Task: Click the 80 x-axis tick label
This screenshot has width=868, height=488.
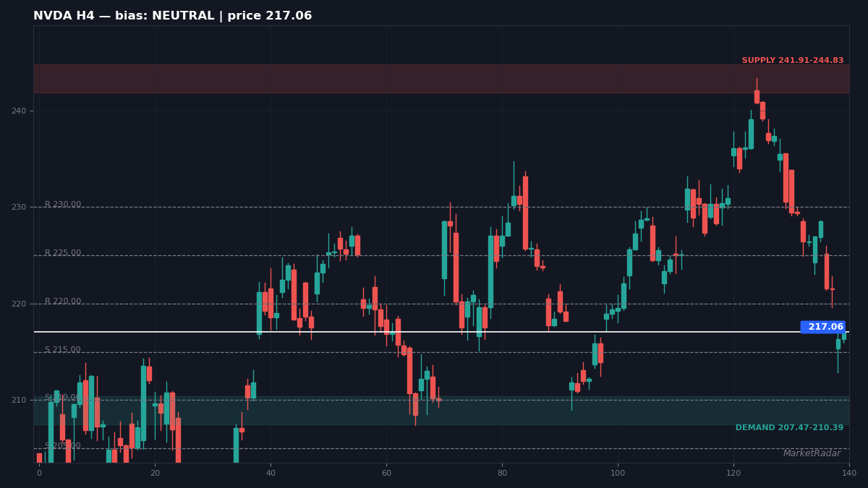Action: [x=502, y=473]
